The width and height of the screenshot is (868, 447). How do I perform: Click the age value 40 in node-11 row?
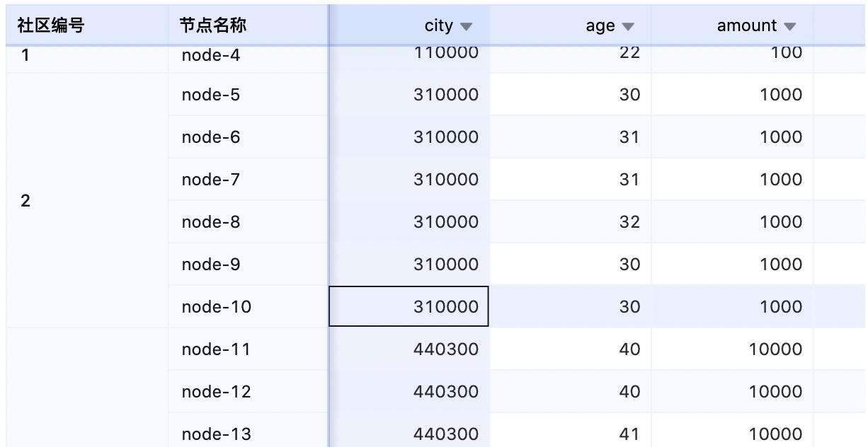(631, 349)
